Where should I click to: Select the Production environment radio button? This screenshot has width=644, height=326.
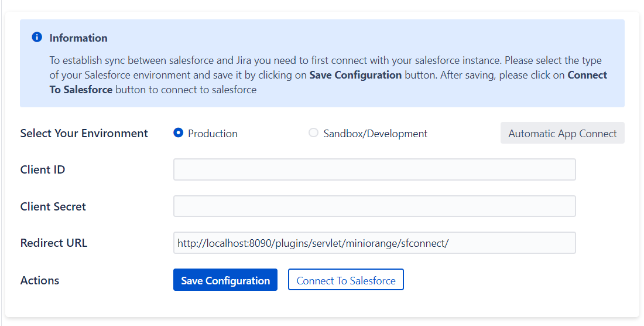pos(178,133)
